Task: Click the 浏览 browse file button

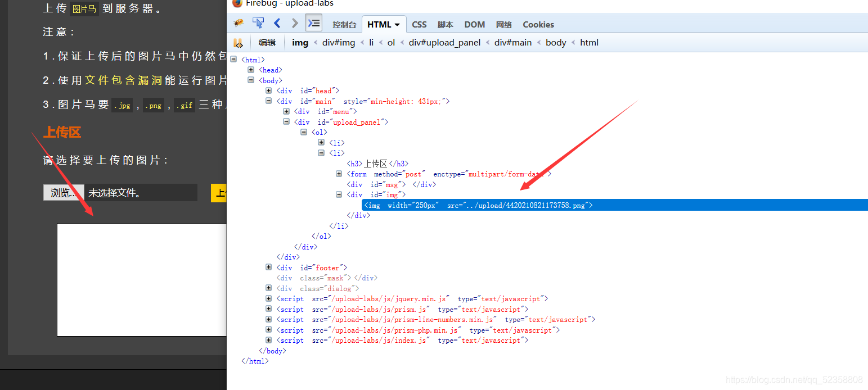Action: pyautogui.click(x=64, y=193)
